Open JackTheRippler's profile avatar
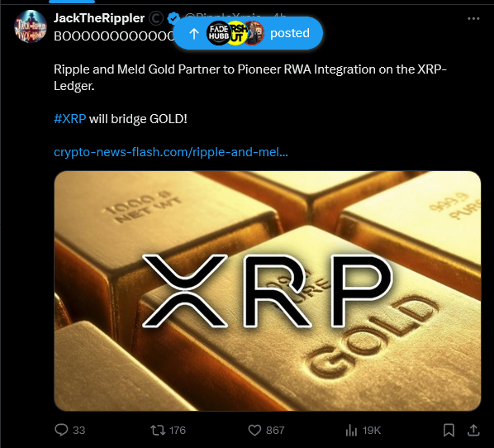 (x=31, y=26)
